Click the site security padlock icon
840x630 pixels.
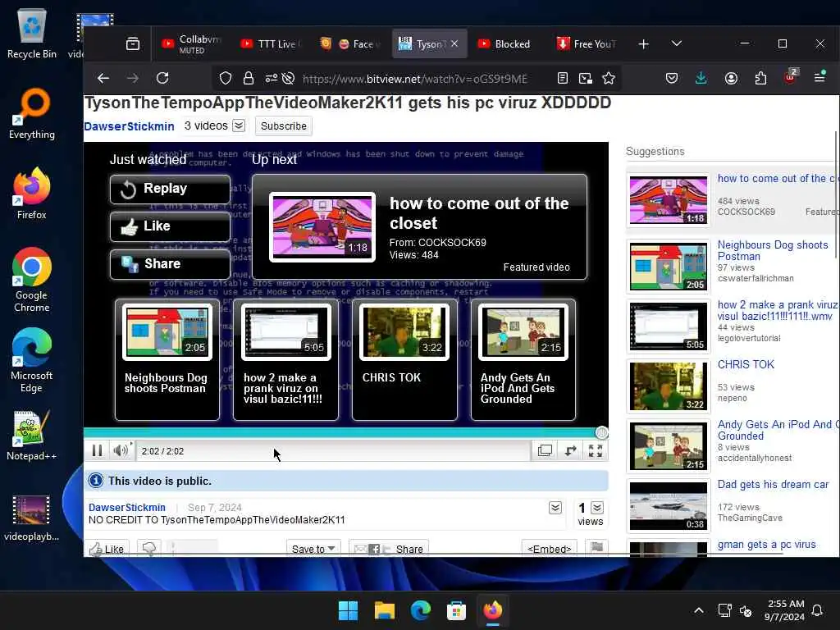click(248, 78)
